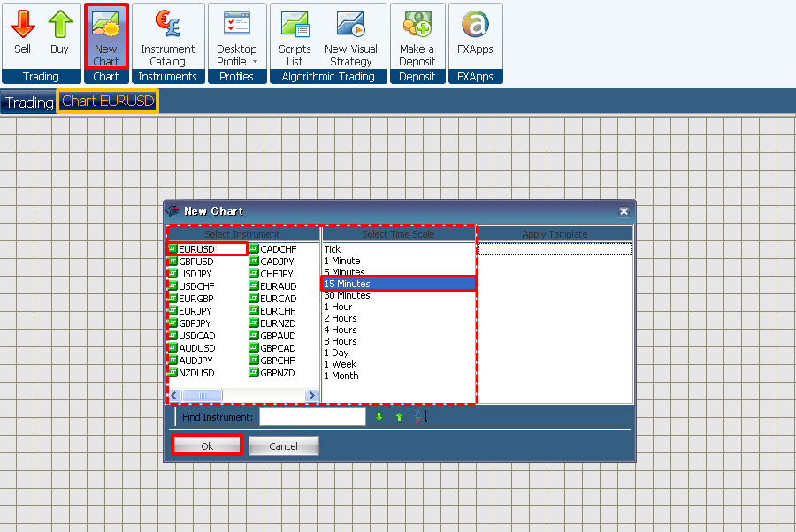The width and height of the screenshot is (796, 532).
Task: Click the sort instruments icon
Action: [x=421, y=417]
